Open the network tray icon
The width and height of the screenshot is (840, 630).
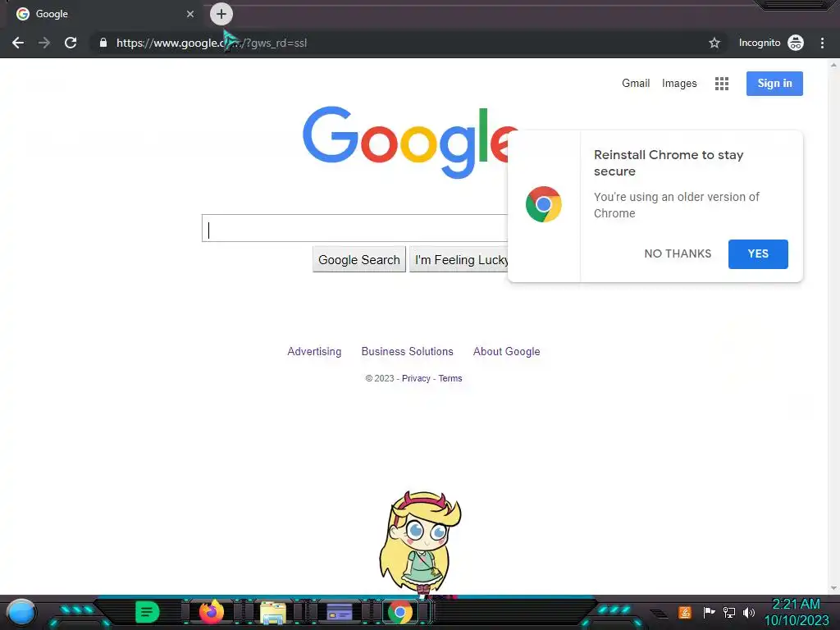pos(729,612)
